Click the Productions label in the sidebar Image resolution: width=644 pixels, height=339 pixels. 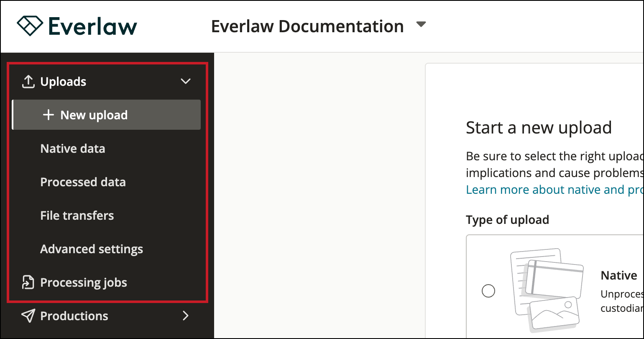[74, 316]
